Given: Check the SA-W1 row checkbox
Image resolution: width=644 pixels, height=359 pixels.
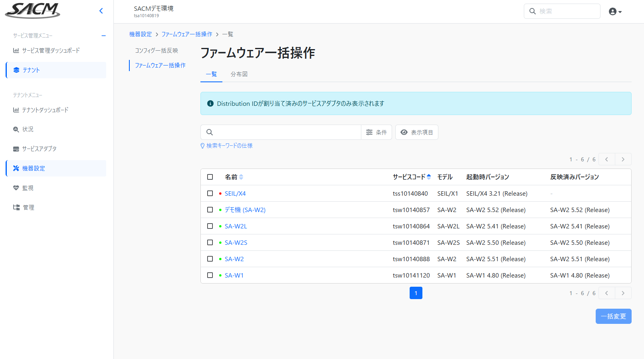Looking at the screenshot, I should pos(210,275).
